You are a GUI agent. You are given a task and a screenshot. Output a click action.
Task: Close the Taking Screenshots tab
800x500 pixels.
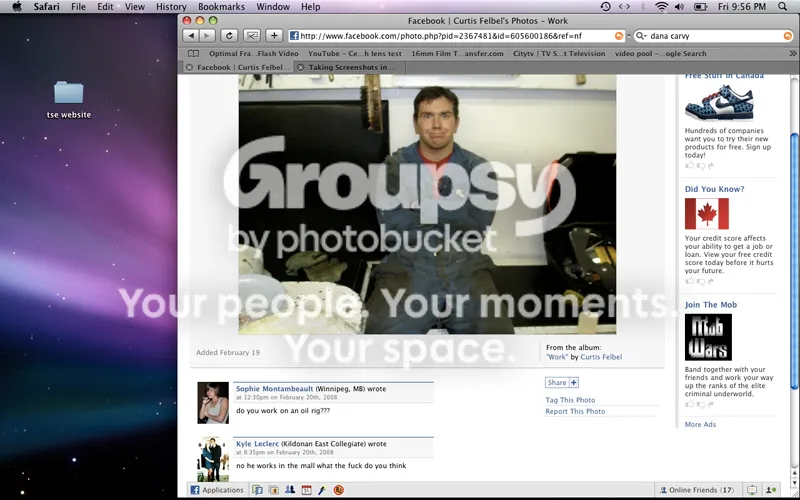301,67
